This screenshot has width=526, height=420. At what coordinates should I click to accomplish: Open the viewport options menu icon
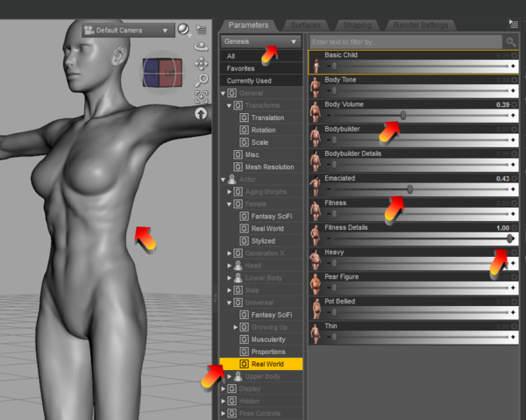coord(202,30)
